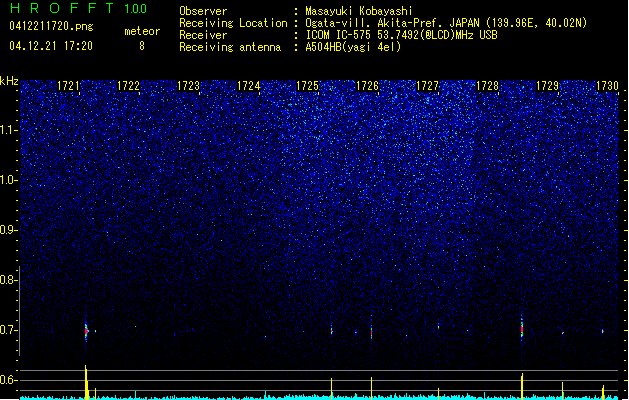Click the yellow power spike just after 1725
The width and height of the screenshot is (629, 400).
click(331, 388)
